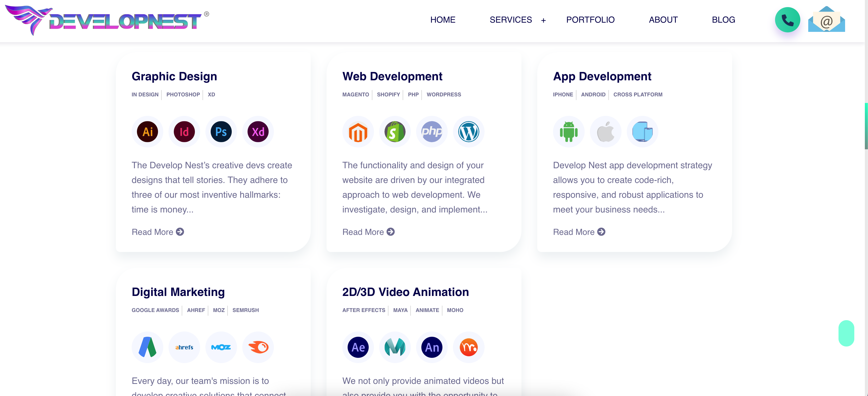This screenshot has width=868, height=396.
Task: Click the MAYA tag
Action: click(400, 310)
